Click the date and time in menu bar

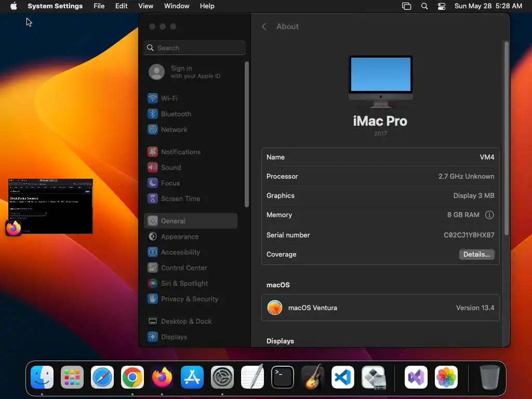[x=488, y=6]
